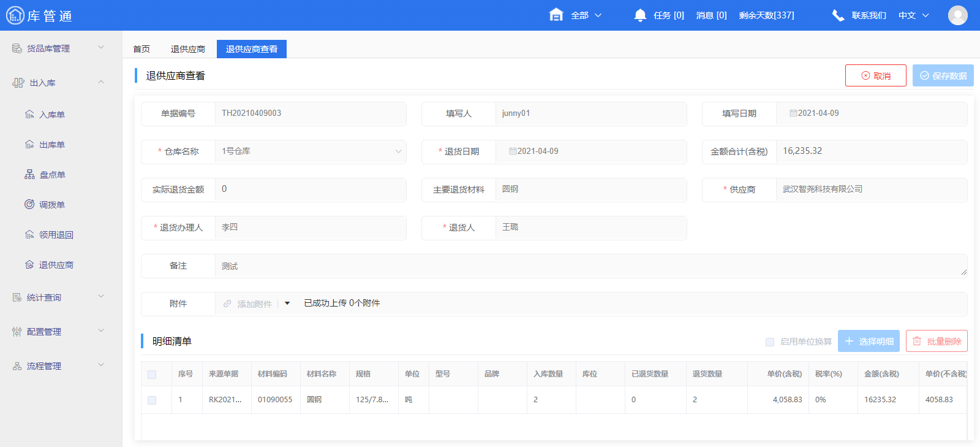Click the 备注 text field
The width and height of the screenshot is (980, 447).
(x=588, y=266)
